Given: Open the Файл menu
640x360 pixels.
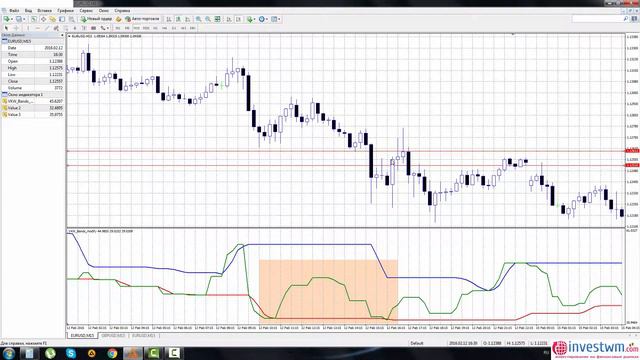Looking at the screenshot, I should (14, 11).
